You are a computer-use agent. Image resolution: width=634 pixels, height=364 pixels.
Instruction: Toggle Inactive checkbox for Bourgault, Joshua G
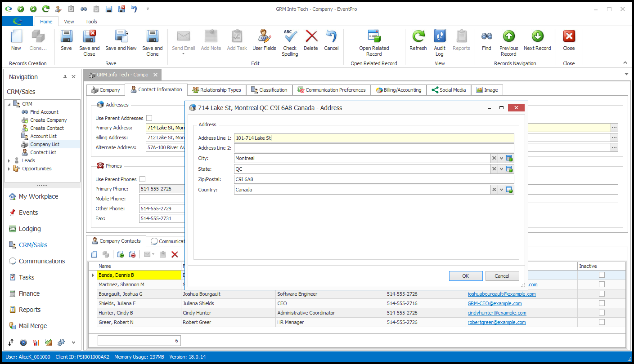coord(602,294)
